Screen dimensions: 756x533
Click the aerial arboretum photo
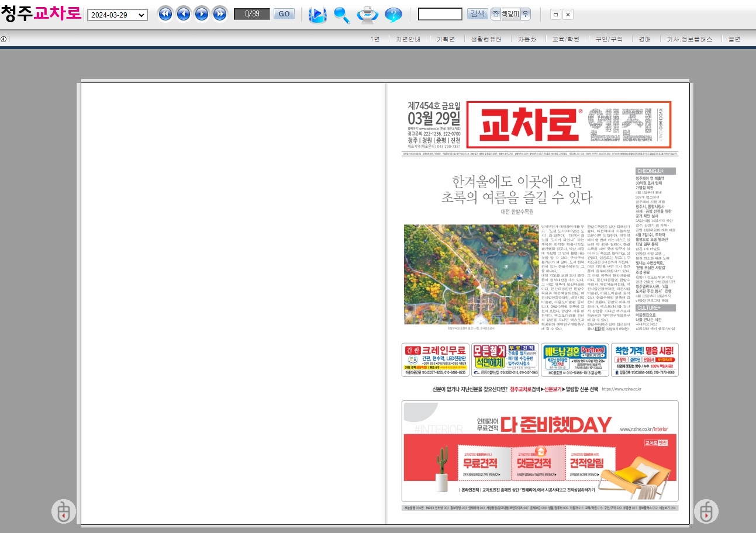tap(471, 274)
